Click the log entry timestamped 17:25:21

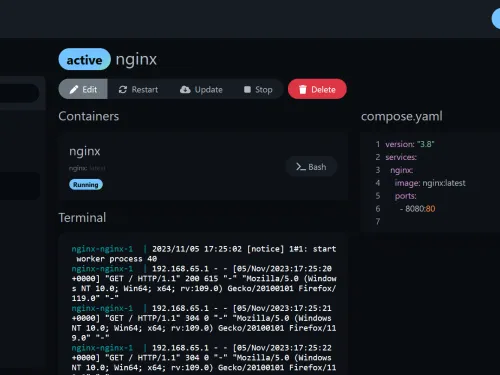tap(204, 323)
